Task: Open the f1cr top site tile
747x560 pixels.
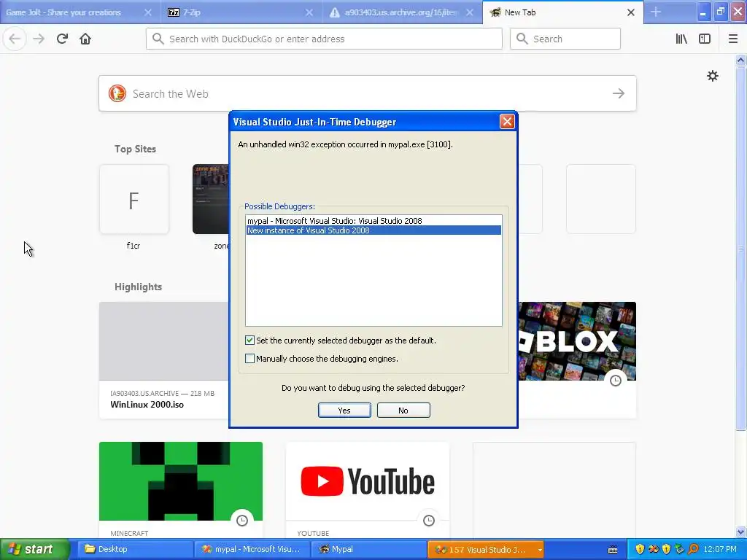Action: point(134,199)
